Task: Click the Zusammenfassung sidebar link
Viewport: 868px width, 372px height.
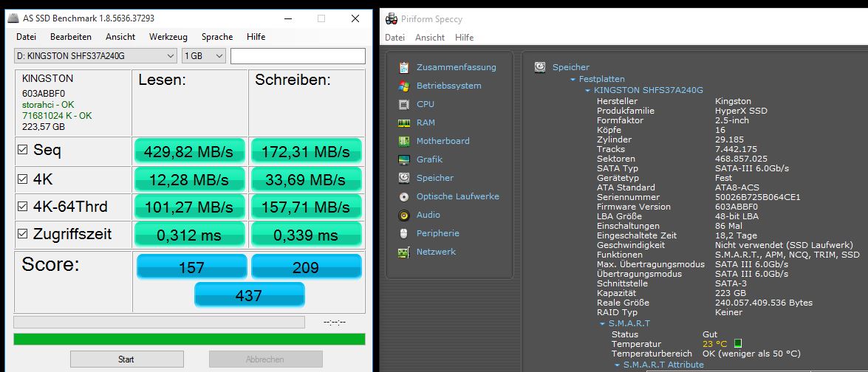Action: pyautogui.click(x=456, y=67)
